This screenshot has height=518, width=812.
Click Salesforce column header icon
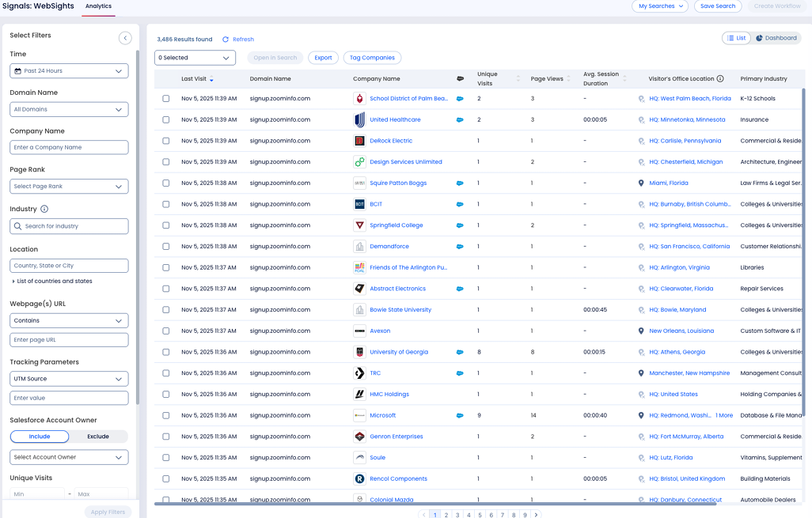click(x=460, y=78)
